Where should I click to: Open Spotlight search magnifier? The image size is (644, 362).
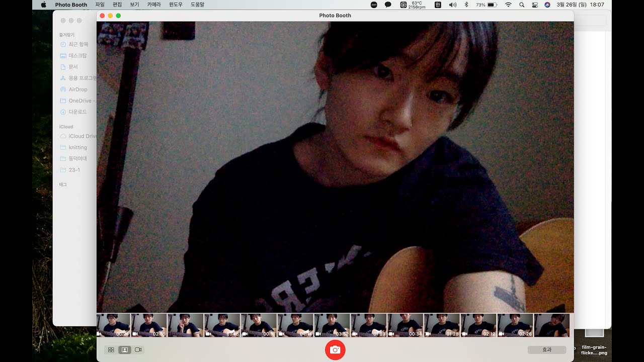(522, 5)
